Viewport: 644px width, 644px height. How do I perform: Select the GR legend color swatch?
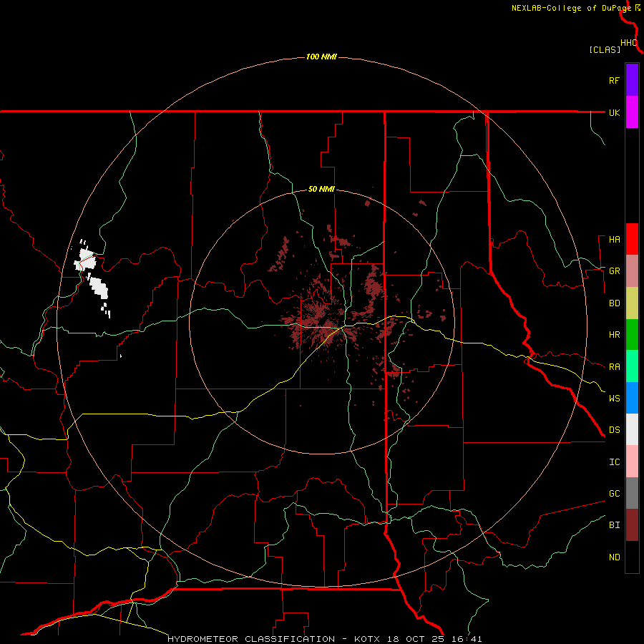click(632, 271)
